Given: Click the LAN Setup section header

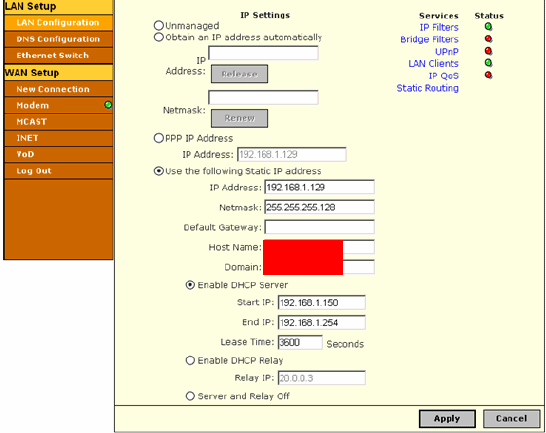Looking at the screenshot, I should click(58, 7).
